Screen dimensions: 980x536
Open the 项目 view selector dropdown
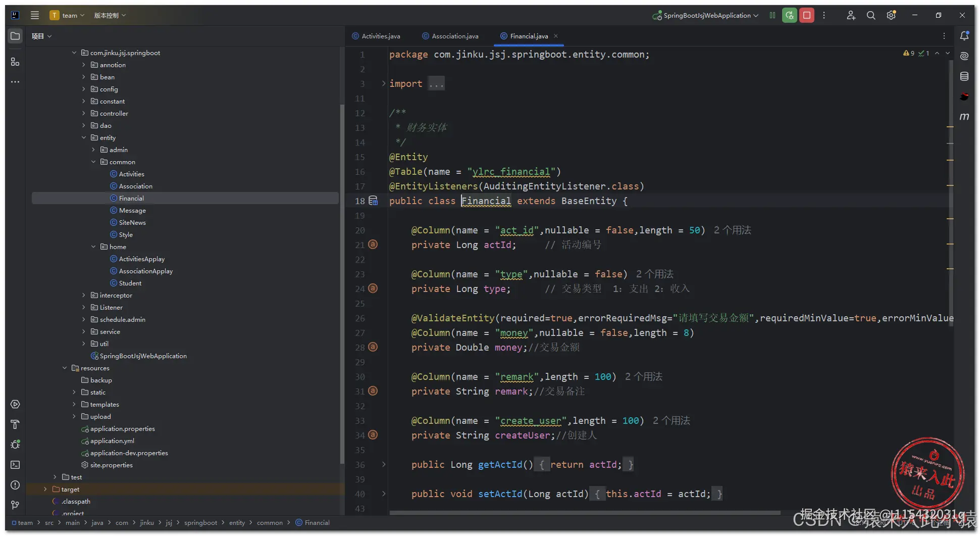click(41, 36)
